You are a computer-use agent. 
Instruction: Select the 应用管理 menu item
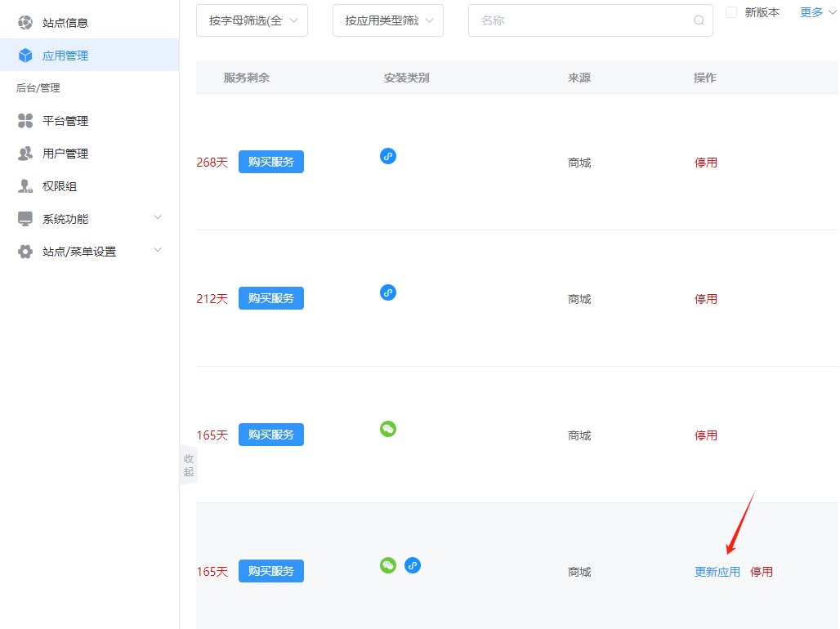click(89, 56)
